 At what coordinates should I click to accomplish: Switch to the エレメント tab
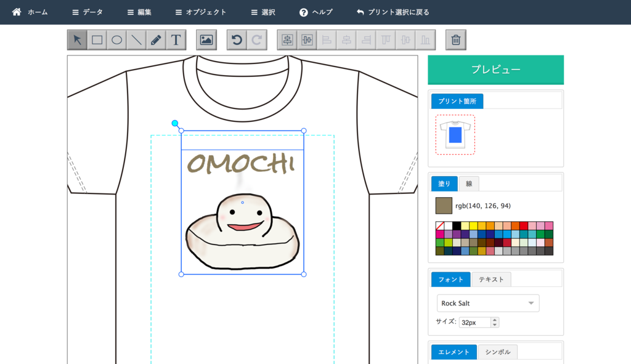[454, 352]
